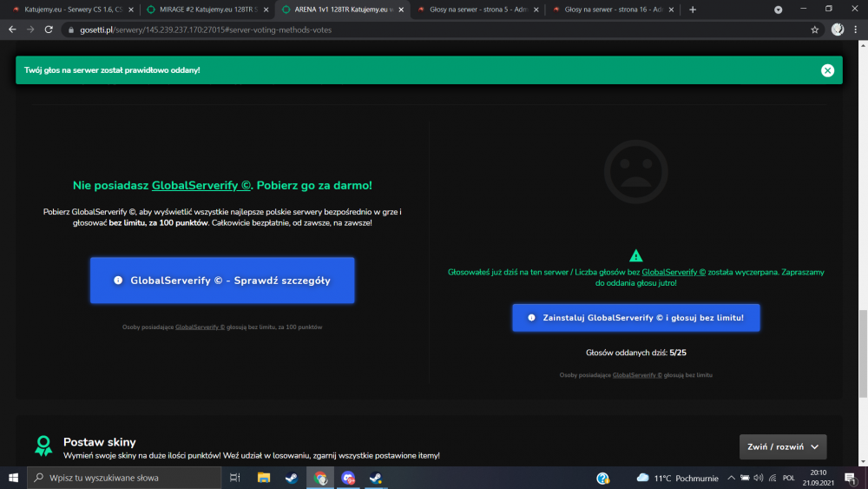Open network status tray icon
This screenshot has height=489, width=868.
click(773, 478)
